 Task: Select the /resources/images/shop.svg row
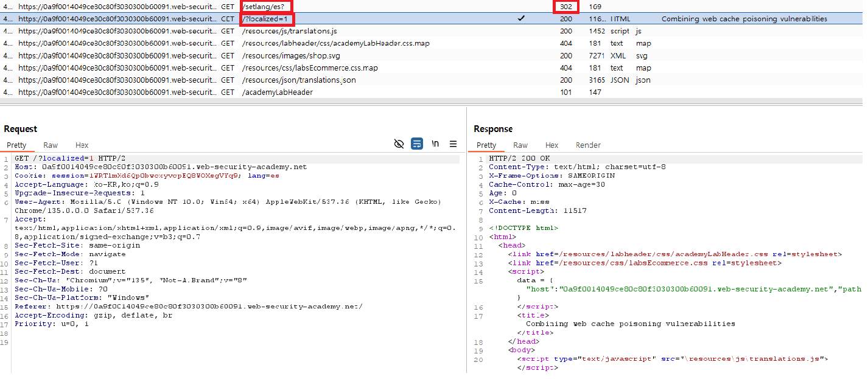(x=431, y=55)
